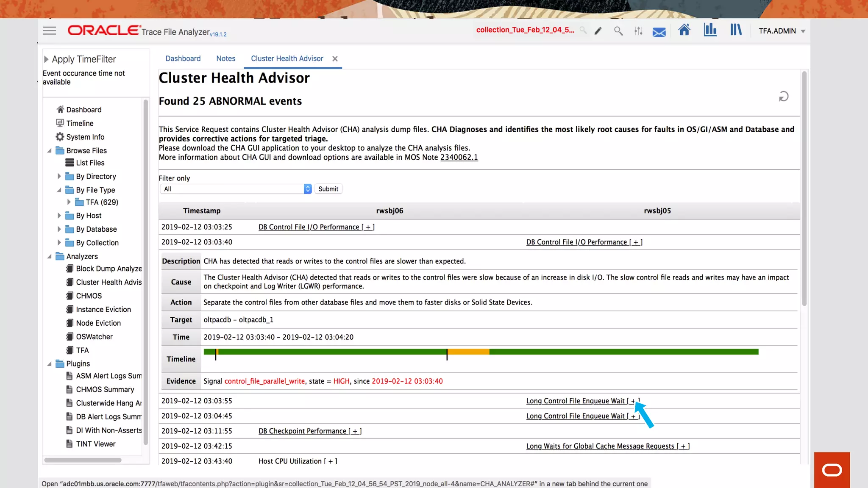Screen dimensions: 868x488
Task: Click the Oracle logo
Action: 104,30
